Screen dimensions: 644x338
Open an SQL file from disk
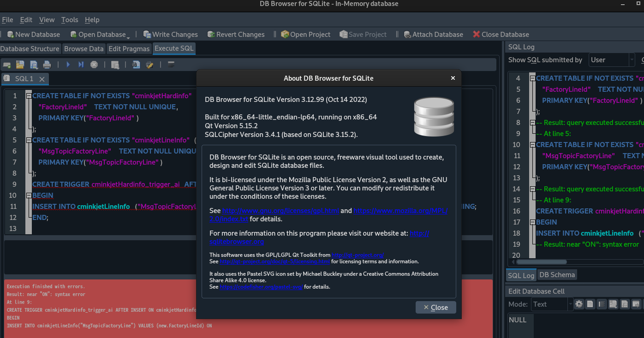pos(20,65)
